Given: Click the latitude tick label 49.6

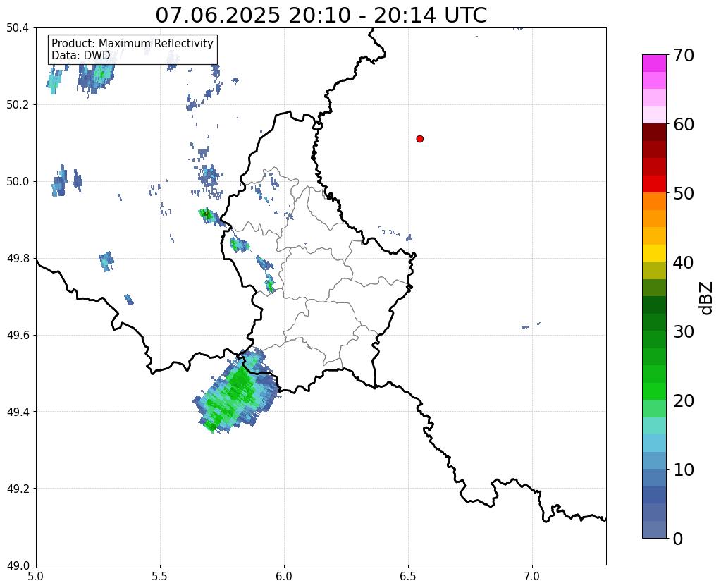Looking at the screenshot, I should [x=18, y=336].
